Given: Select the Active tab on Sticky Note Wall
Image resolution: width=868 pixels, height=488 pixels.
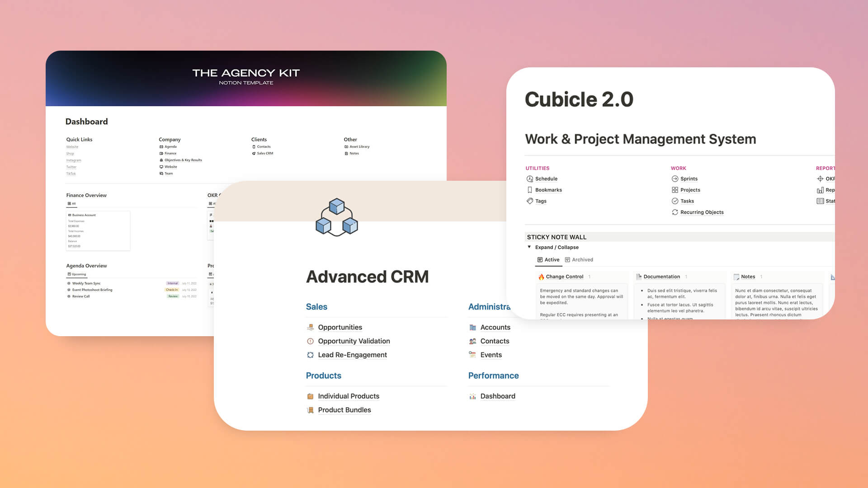Looking at the screenshot, I should click(x=548, y=259).
